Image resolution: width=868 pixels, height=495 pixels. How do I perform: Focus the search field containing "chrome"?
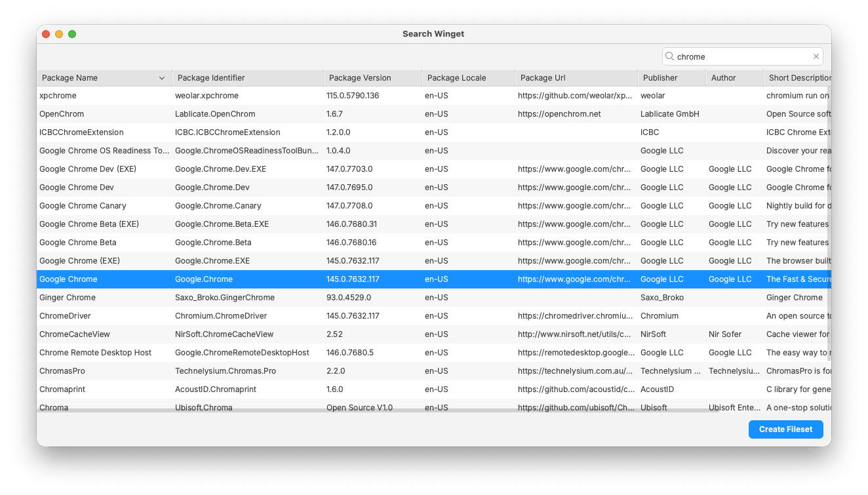742,56
